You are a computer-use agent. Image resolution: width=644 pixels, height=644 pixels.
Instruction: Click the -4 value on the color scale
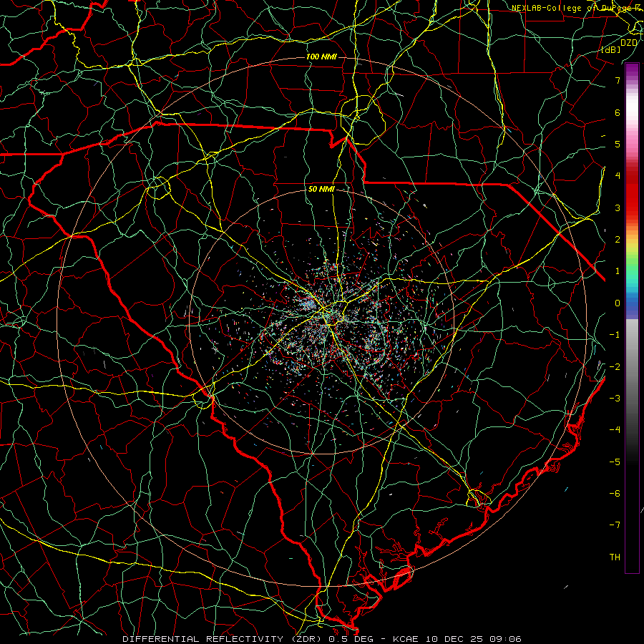(615, 429)
